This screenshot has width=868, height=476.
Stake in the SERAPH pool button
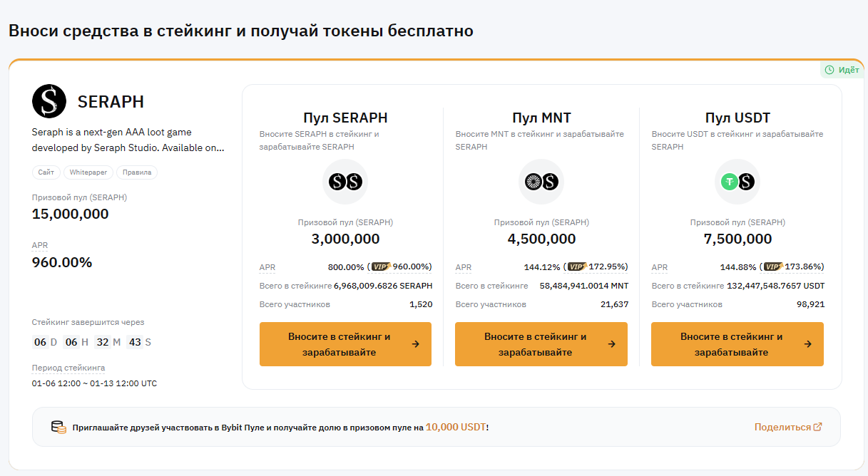click(345, 344)
